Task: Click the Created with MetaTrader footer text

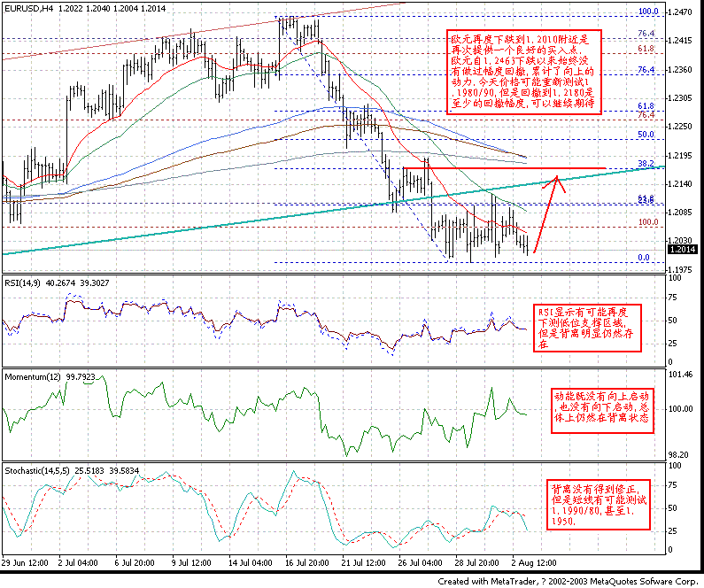Action: click(x=569, y=581)
